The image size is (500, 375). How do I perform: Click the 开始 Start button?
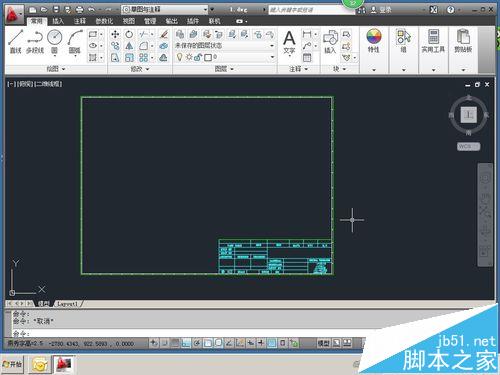tap(12, 364)
